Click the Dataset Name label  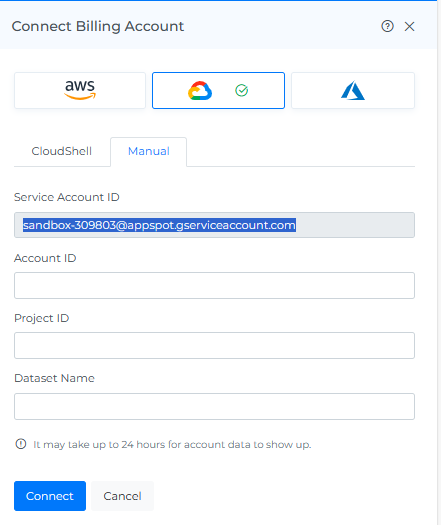pos(54,378)
